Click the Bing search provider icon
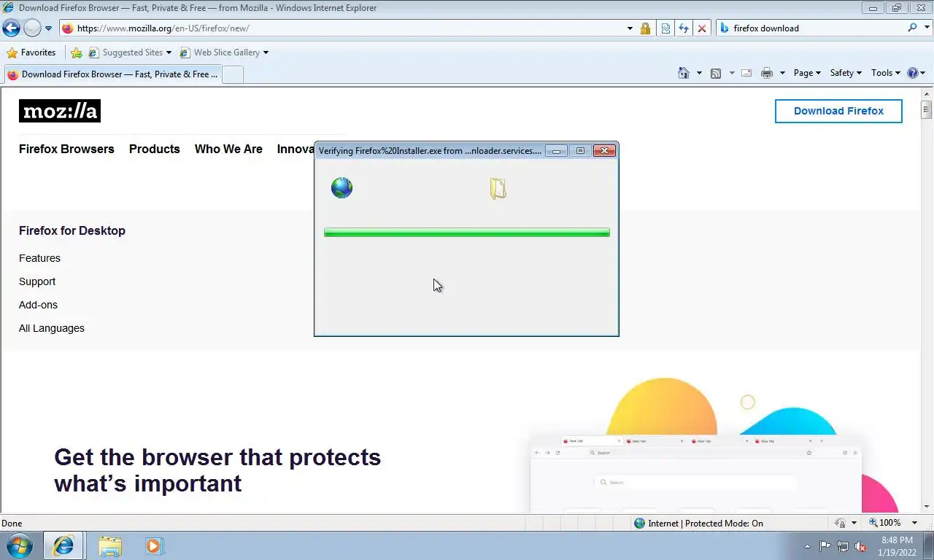934x560 pixels. 725,28
